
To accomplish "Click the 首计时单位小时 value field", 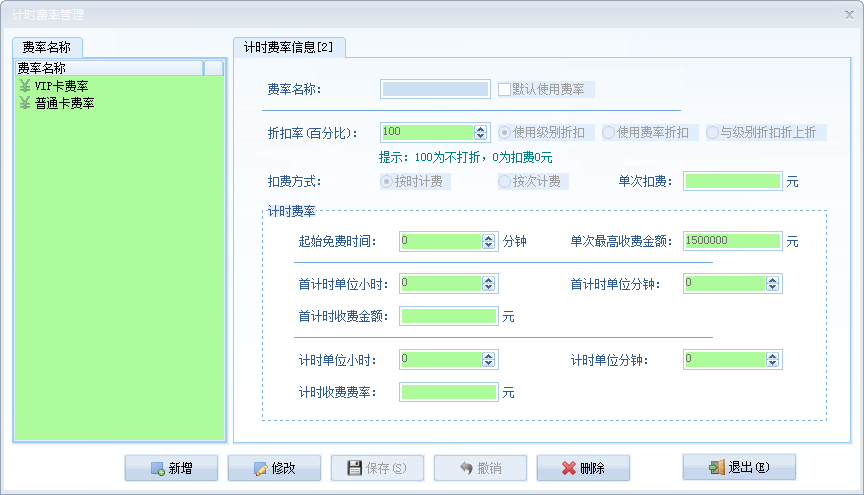I will 441,283.
